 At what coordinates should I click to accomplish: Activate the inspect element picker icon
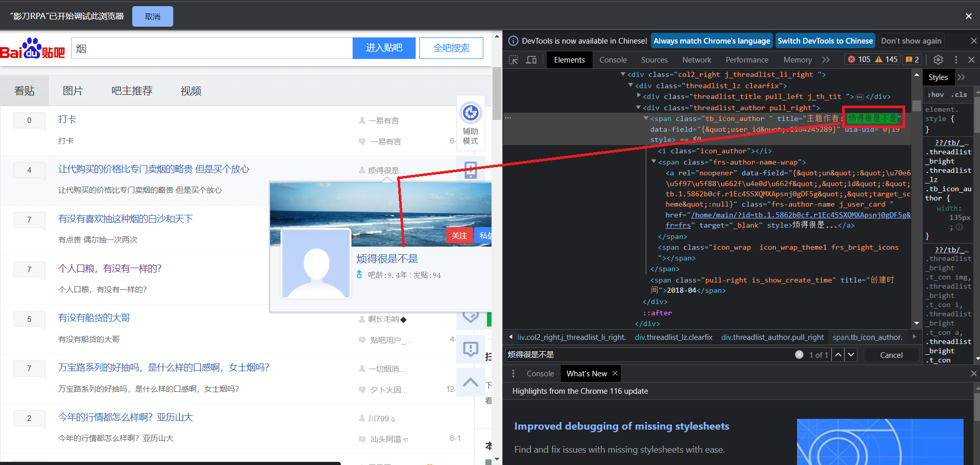pyautogui.click(x=513, y=60)
